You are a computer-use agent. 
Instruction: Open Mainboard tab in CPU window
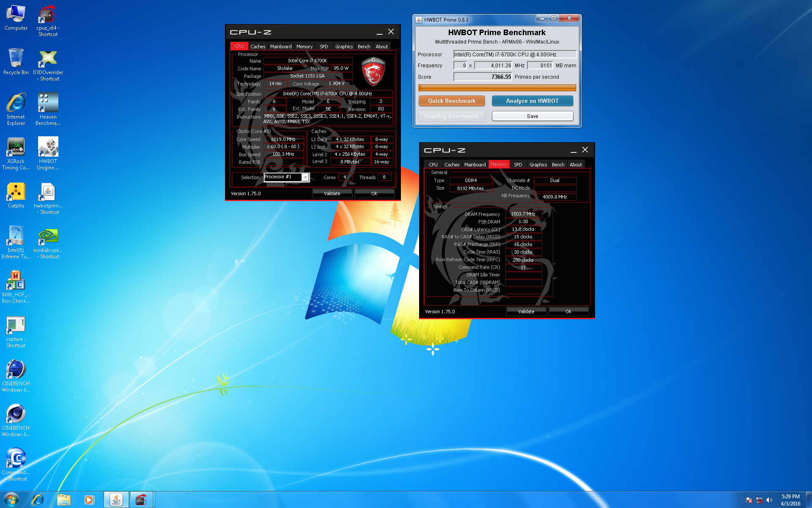pyautogui.click(x=281, y=47)
